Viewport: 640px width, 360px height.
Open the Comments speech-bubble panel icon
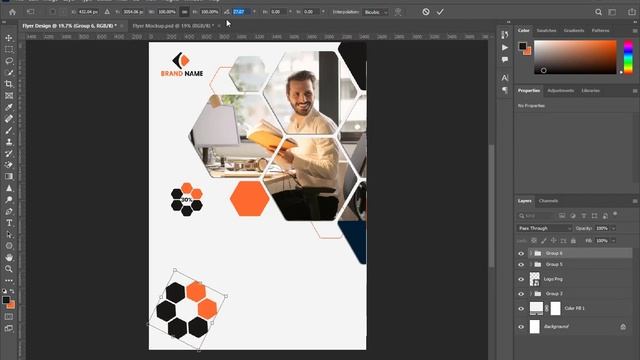(x=505, y=60)
